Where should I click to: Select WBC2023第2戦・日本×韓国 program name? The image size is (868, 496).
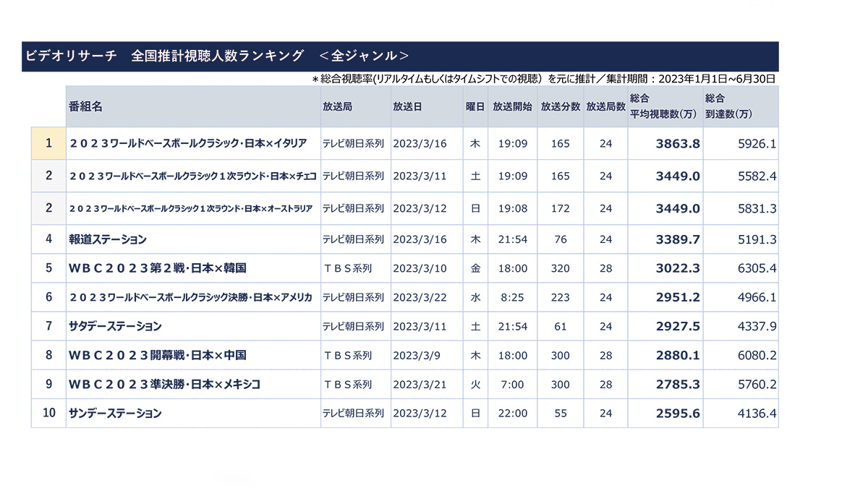[x=157, y=268]
